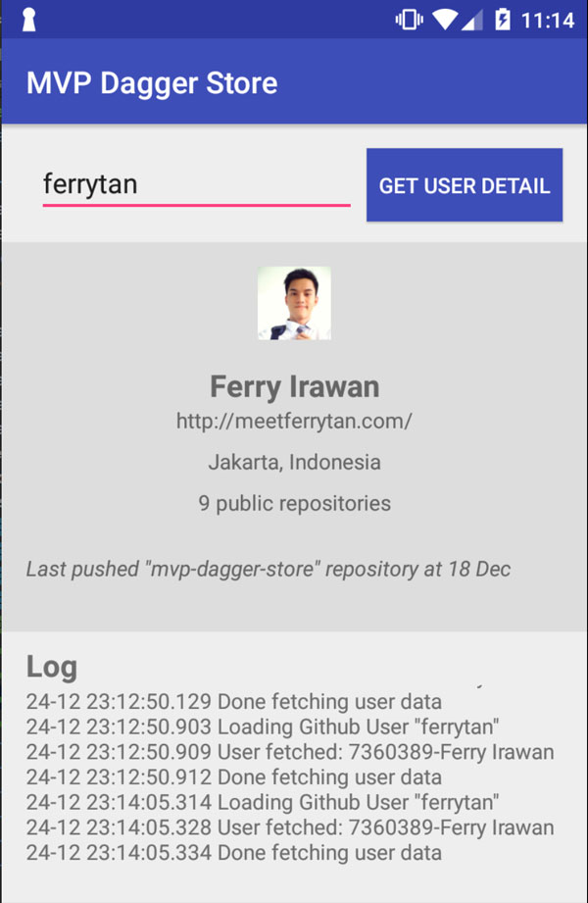Screen dimensions: 588x903
Task: Select the 23:12:50.903 Loading Github User log entry
Action: click(x=263, y=727)
